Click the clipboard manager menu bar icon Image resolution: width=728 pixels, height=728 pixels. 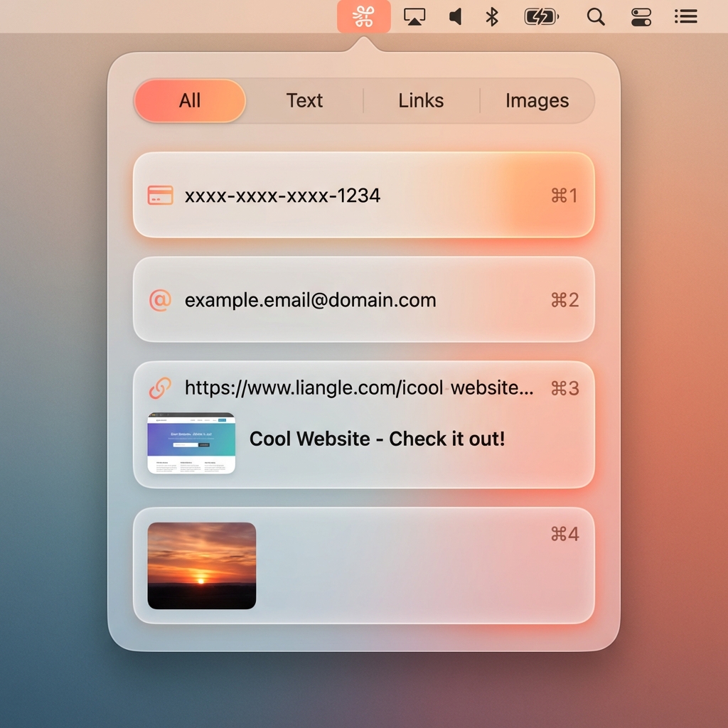point(364,16)
